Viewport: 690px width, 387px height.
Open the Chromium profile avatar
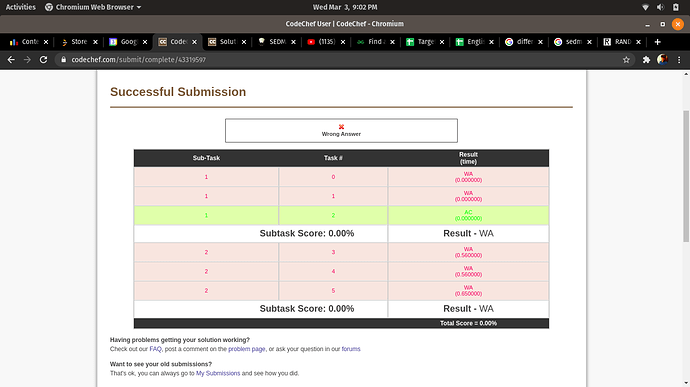click(x=662, y=59)
